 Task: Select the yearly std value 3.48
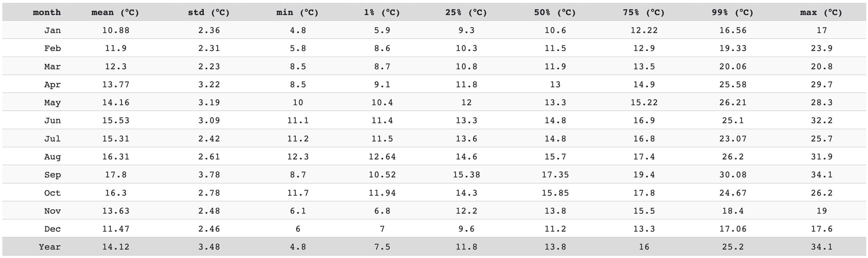click(209, 247)
